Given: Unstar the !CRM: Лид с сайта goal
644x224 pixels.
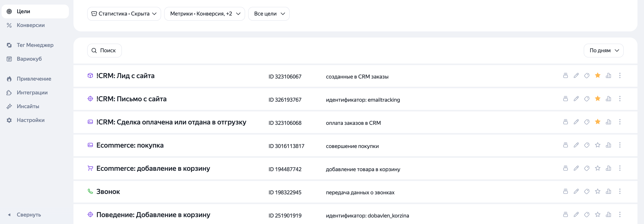Looking at the screenshot, I should click(598, 75).
